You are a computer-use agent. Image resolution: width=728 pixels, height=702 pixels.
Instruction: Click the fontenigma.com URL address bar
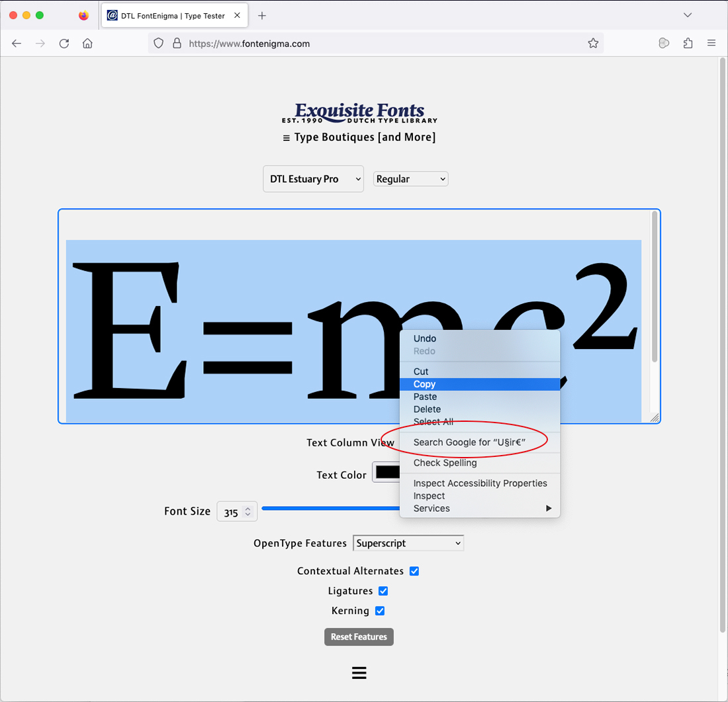coord(376,44)
